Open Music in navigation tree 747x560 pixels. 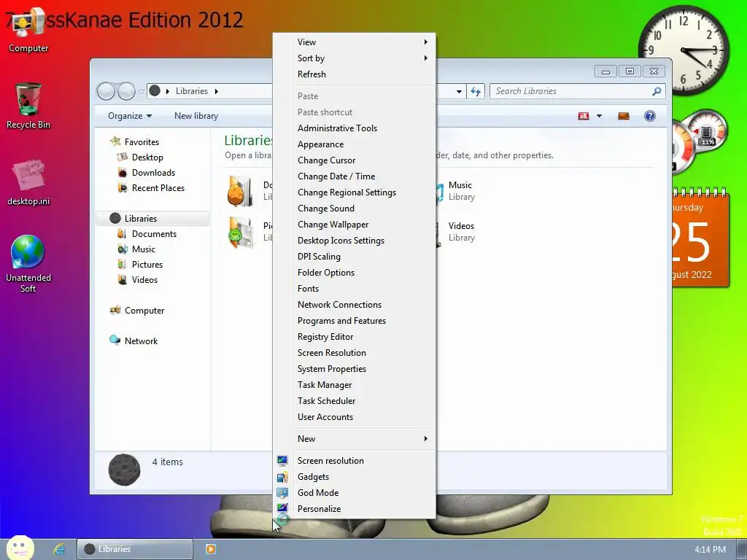144,249
